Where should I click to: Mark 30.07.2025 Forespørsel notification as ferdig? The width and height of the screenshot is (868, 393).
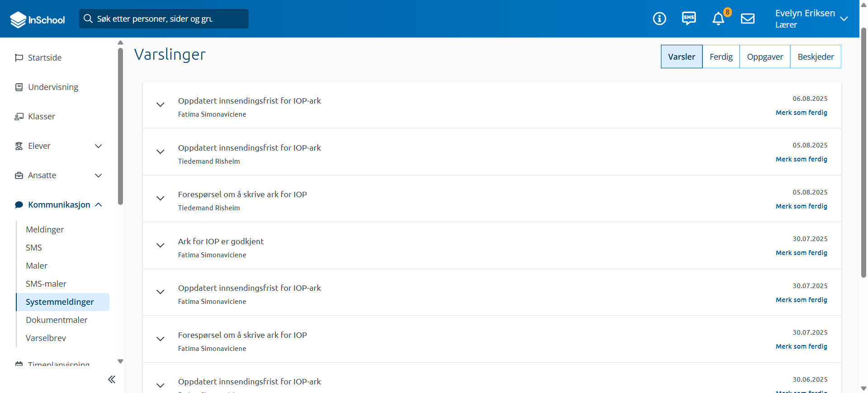(x=801, y=346)
